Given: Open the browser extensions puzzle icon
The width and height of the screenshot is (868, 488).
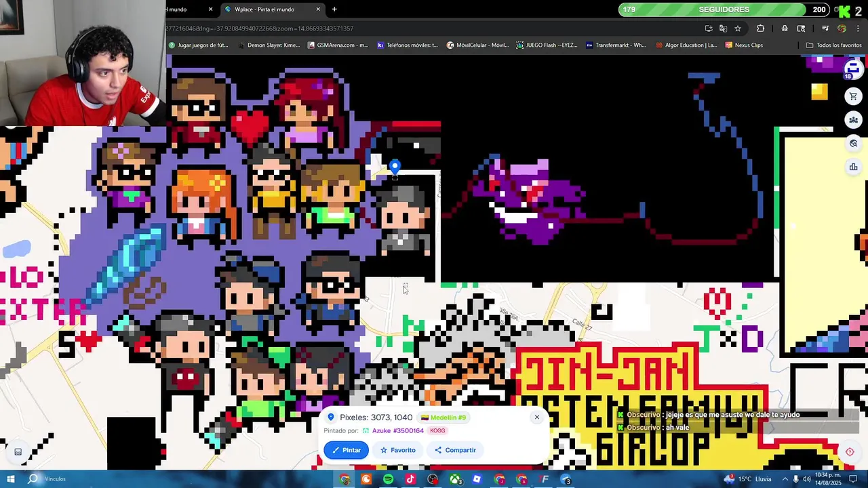Looking at the screenshot, I should (760, 28).
